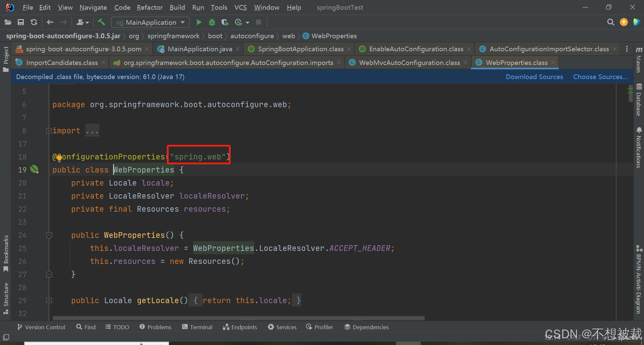The height and width of the screenshot is (345, 644).
Task: Click the Spring bean gutter icon on WebProperties
Action: 35,169
